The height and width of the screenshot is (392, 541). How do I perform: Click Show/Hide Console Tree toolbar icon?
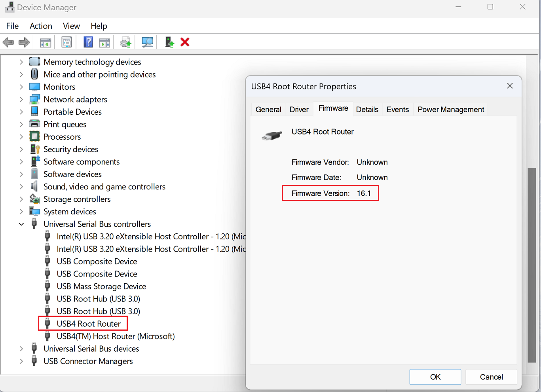(x=46, y=42)
